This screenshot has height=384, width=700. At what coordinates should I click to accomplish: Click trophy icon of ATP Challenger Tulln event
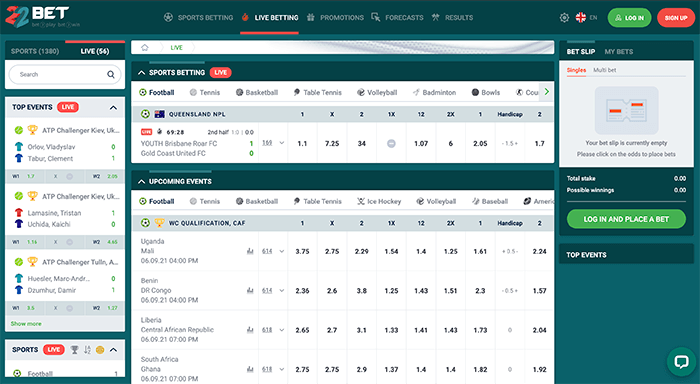(x=32, y=262)
